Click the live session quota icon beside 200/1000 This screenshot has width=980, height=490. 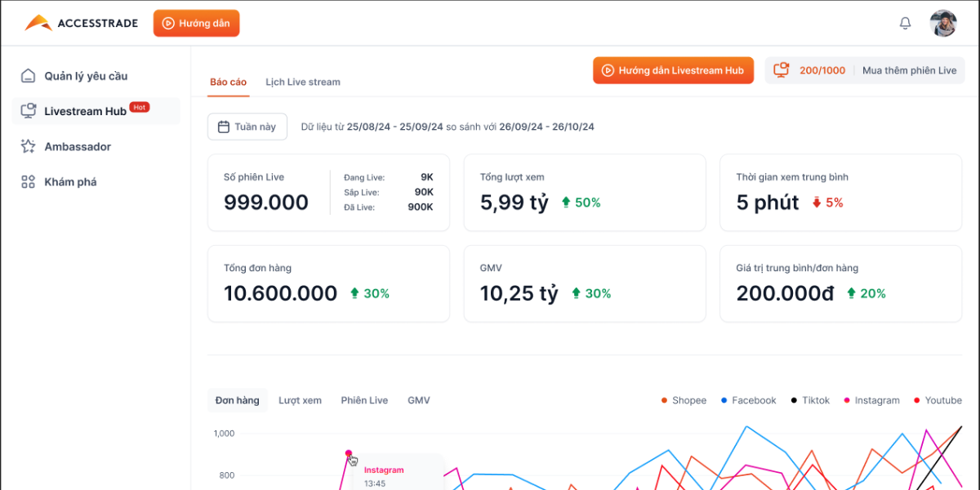[x=782, y=70]
